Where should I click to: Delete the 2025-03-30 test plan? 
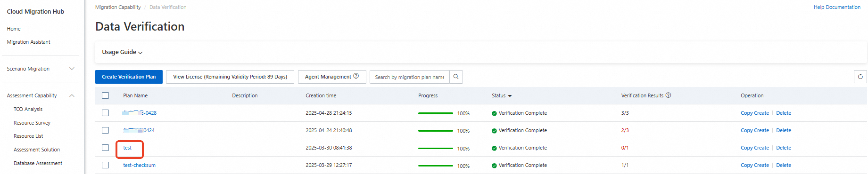pyautogui.click(x=784, y=148)
